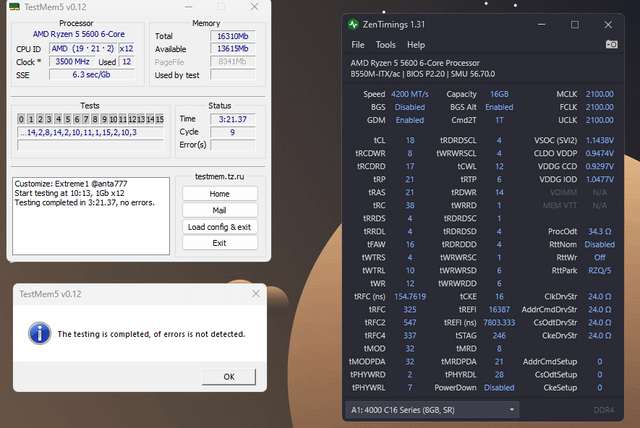Click the tSTAG value 246
This screenshot has width=640, height=428.
click(x=499, y=335)
